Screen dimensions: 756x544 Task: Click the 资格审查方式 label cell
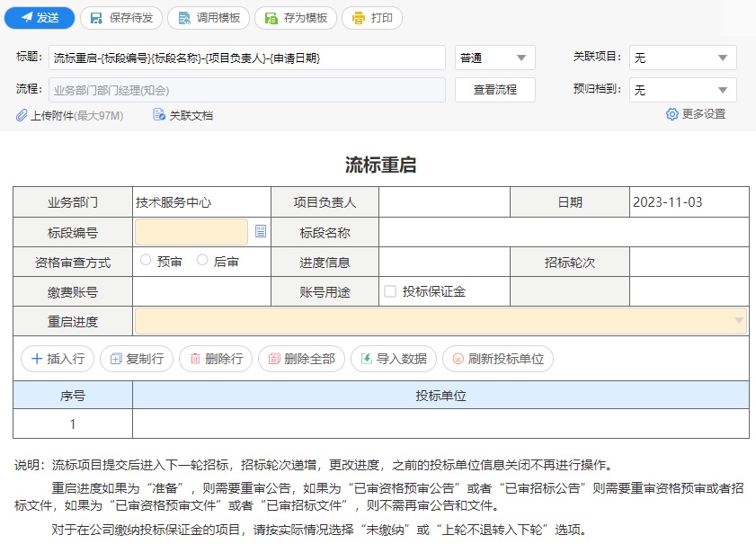[73, 262]
